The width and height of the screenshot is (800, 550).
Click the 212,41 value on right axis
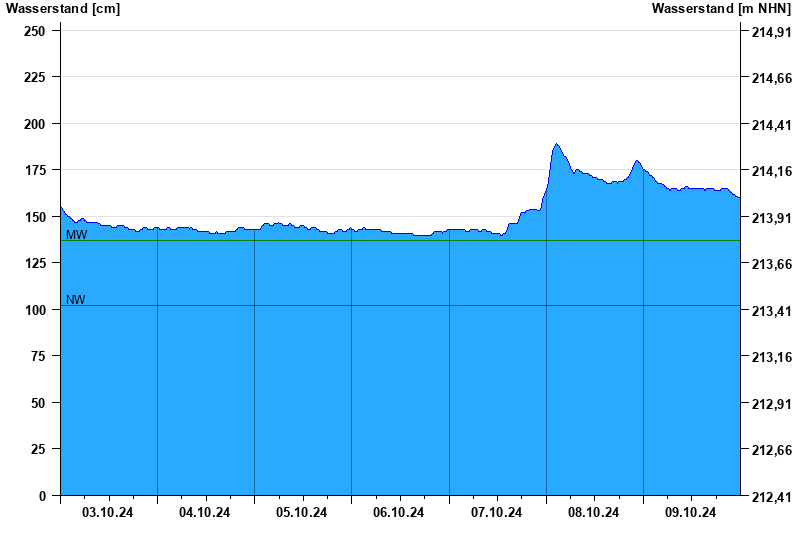pos(772,496)
